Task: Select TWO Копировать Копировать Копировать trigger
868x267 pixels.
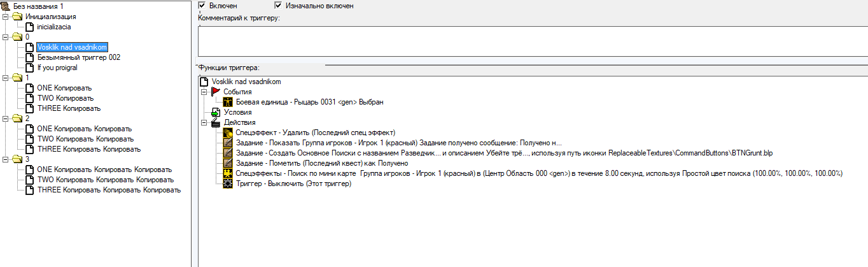Action: click(104, 179)
